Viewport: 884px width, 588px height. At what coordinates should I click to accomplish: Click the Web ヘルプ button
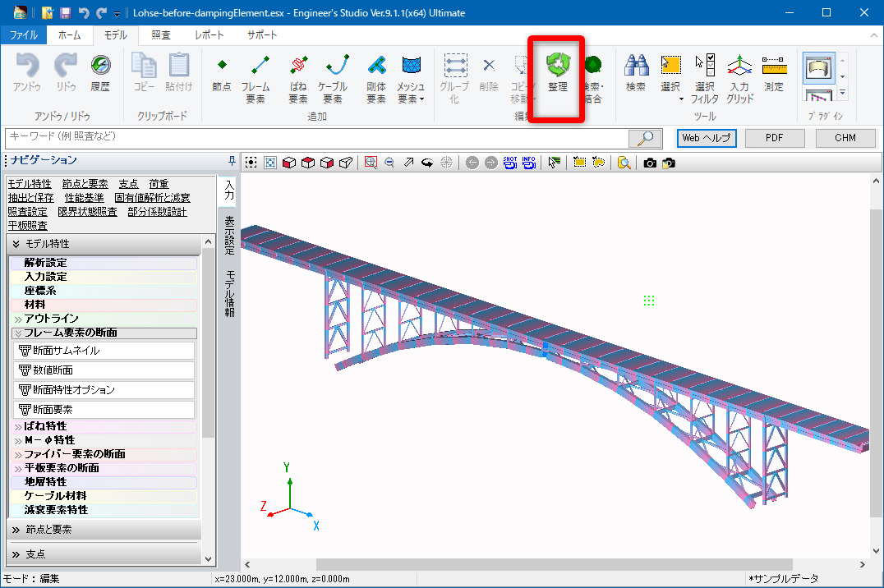click(707, 138)
